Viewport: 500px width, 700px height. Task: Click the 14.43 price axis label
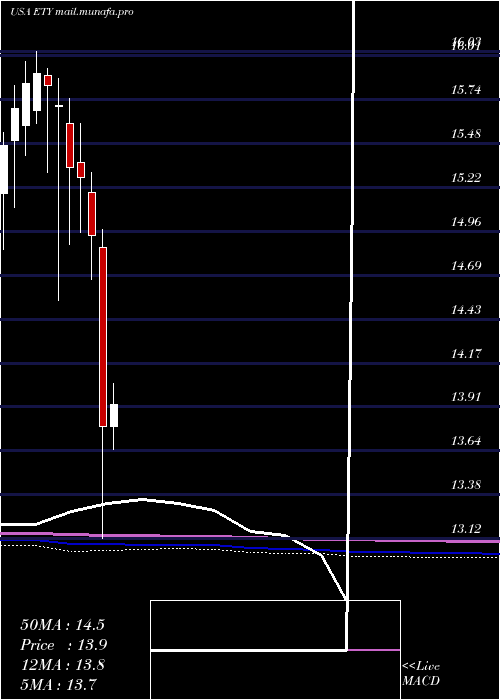click(466, 309)
